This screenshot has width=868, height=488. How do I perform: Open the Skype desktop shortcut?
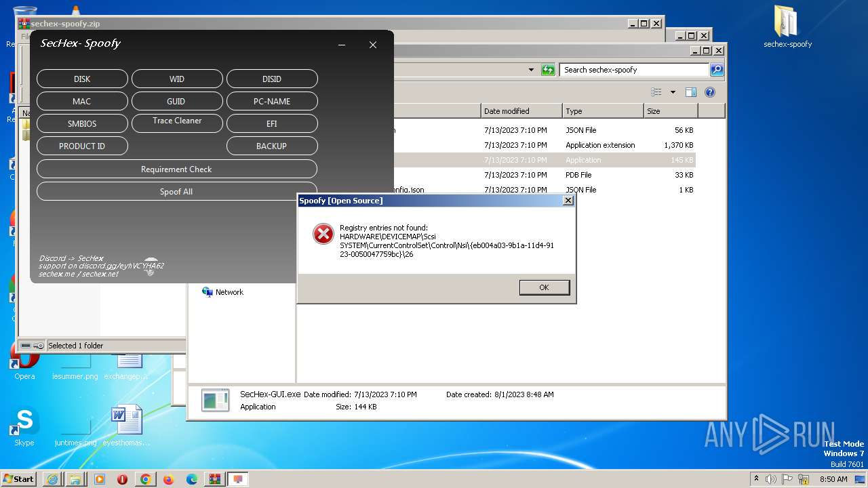[24, 427]
